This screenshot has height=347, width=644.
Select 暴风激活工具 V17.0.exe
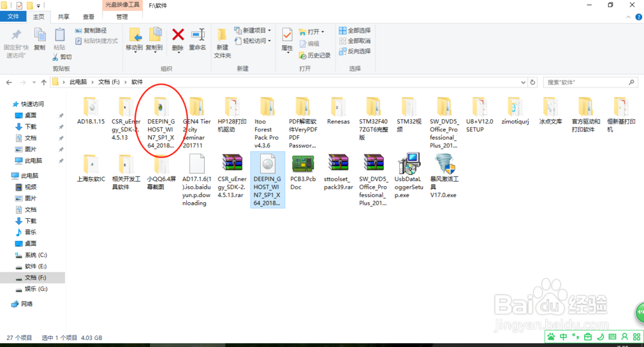pyautogui.click(x=444, y=176)
